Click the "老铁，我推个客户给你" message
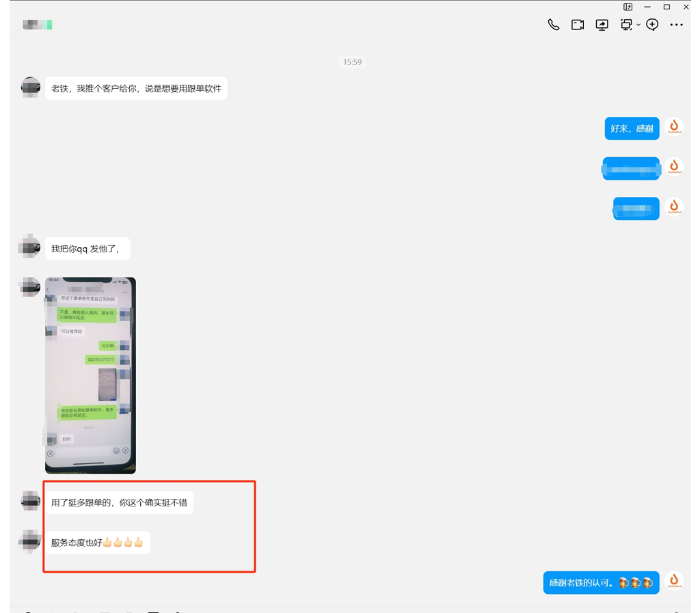Screen dimensions: 700x613 tap(136, 89)
